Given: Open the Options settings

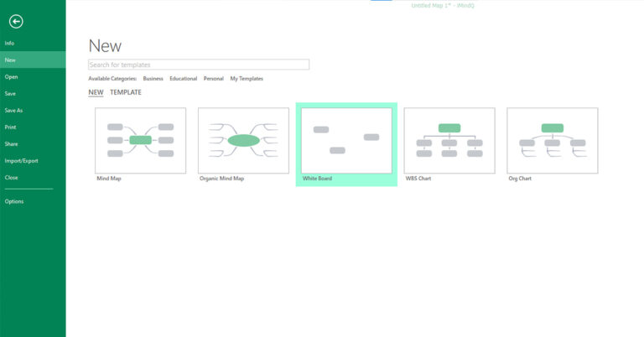Looking at the screenshot, I should 14,201.
